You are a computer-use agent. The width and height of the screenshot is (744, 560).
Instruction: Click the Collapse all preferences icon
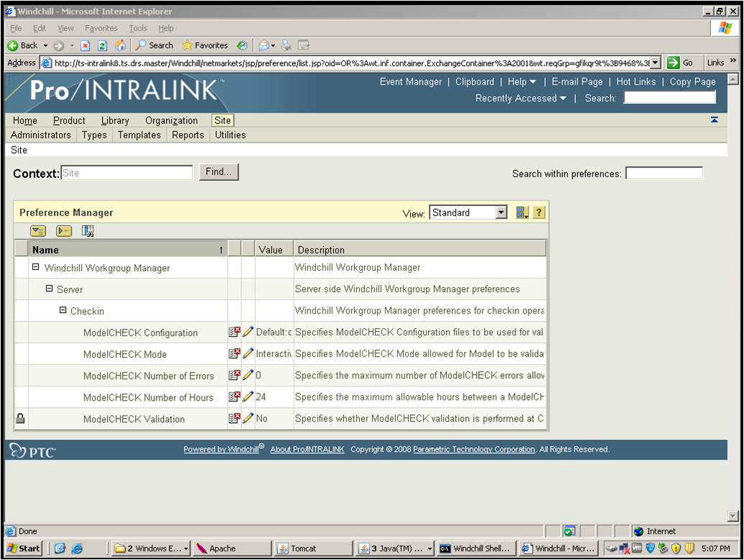pos(64,231)
